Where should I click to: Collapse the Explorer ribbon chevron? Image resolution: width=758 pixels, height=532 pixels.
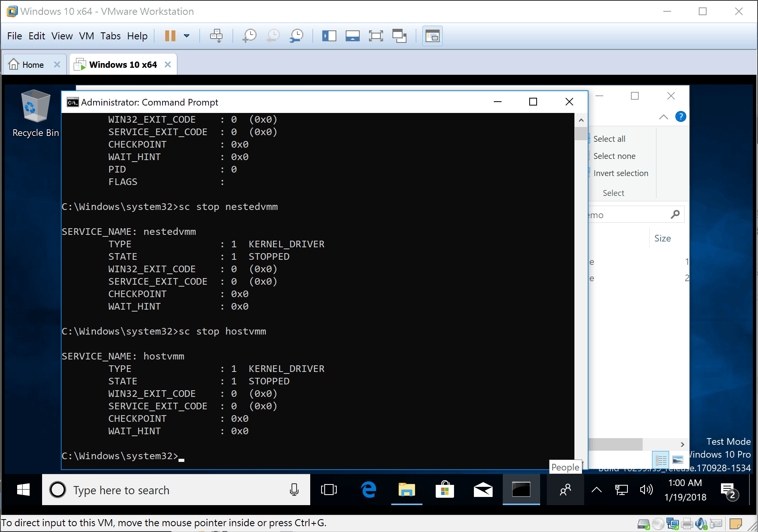[663, 117]
